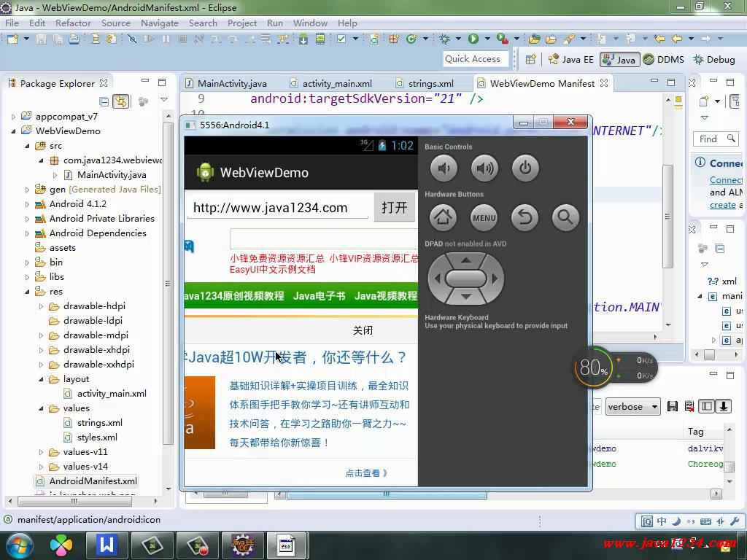Open the Refactor menu
Viewport: 747px width, 560px height.
coord(73,23)
